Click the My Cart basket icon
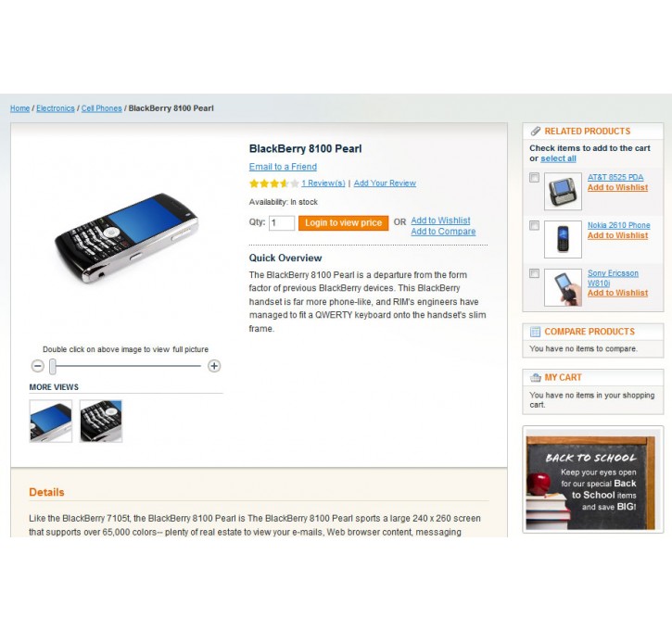Screen dimensions: 672x630 click(536, 378)
